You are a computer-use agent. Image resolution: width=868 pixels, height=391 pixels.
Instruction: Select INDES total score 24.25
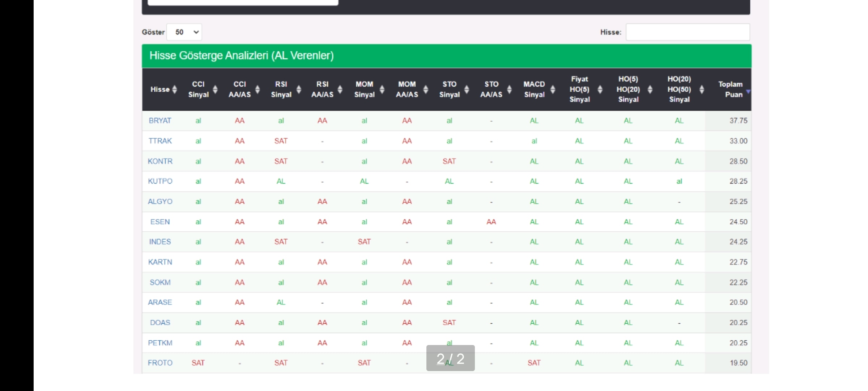pos(738,241)
